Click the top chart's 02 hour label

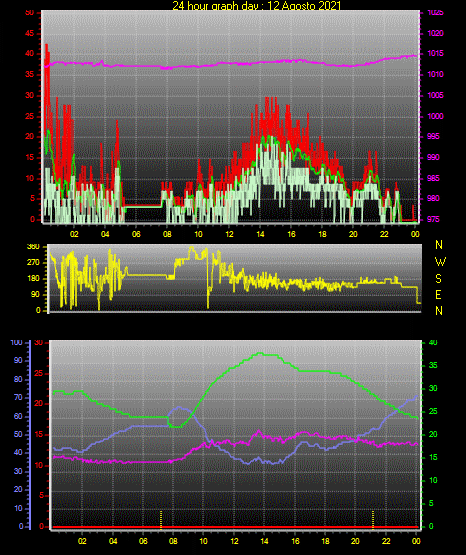74,234
